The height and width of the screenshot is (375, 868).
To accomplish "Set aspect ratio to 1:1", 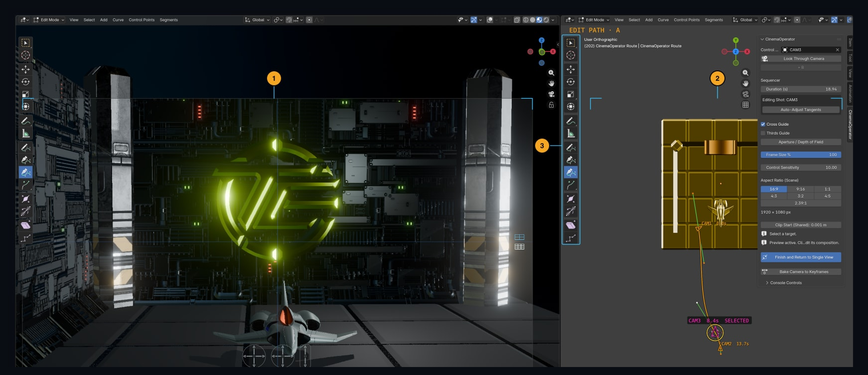I will click(828, 189).
